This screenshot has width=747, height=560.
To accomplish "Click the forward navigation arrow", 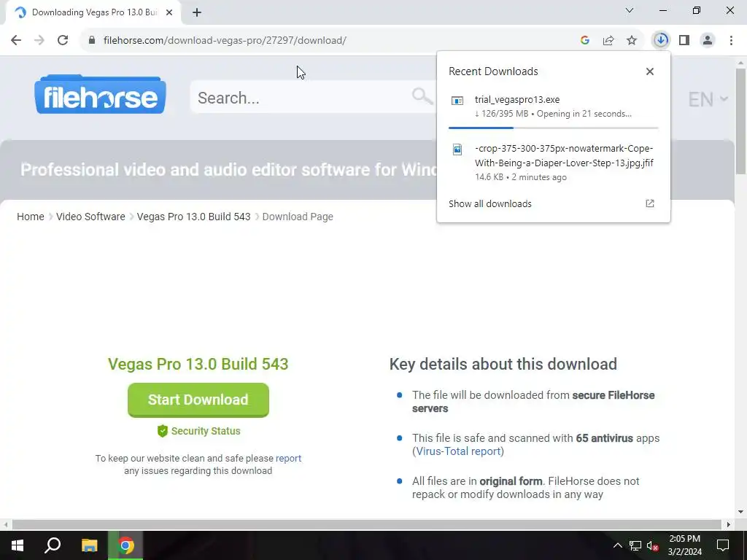I will [x=39, y=40].
